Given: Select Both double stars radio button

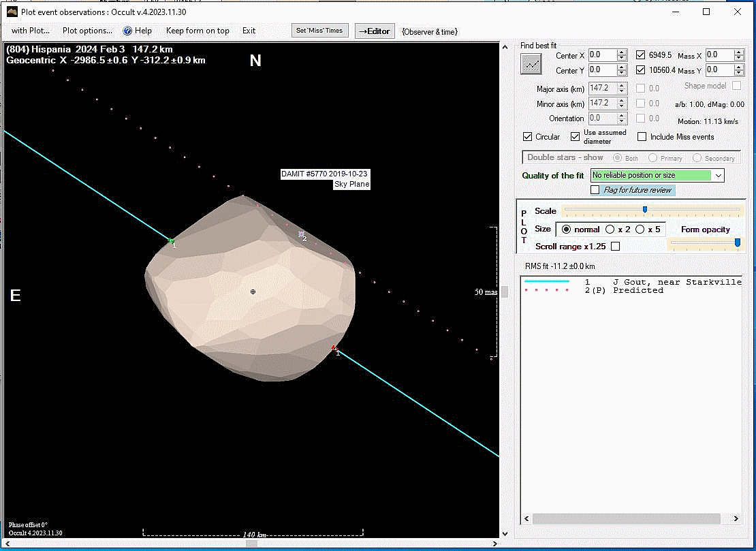Looking at the screenshot, I should point(617,157).
